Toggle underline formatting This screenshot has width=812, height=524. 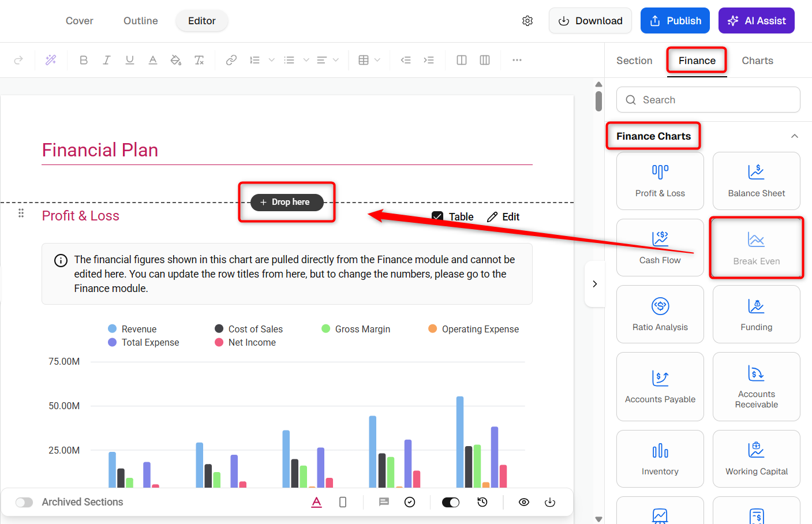coord(130,60)
